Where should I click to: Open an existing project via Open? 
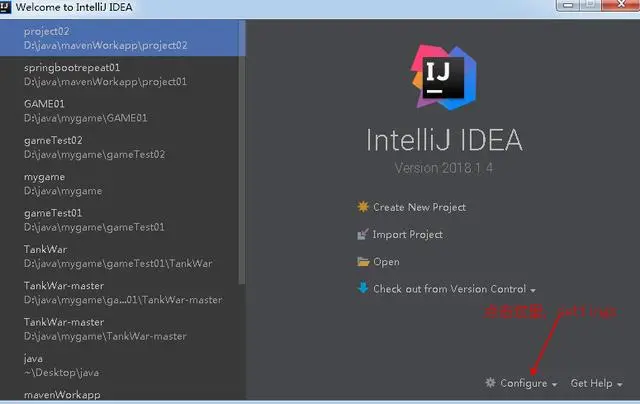click(x=386, y=262)
